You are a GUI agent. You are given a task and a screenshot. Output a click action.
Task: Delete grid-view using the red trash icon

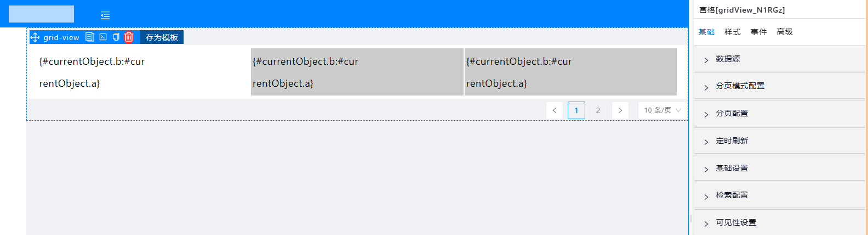[129, 37]
